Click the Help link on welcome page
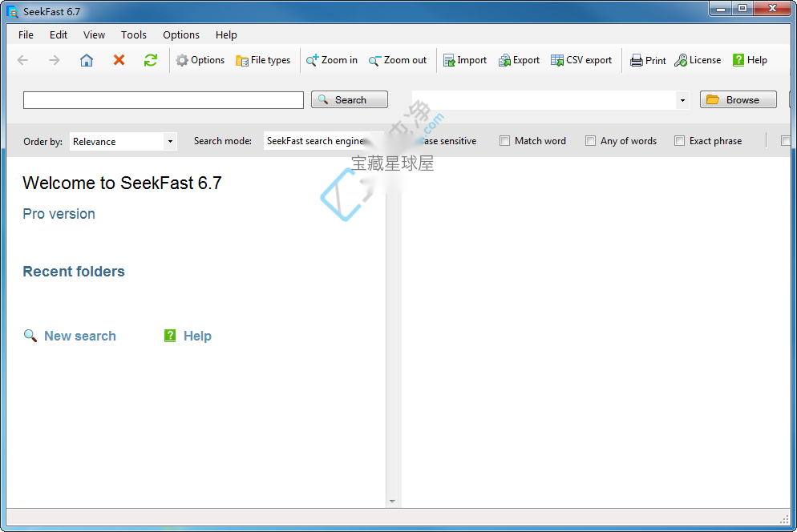The image size is (797, 532). point(197,336)
